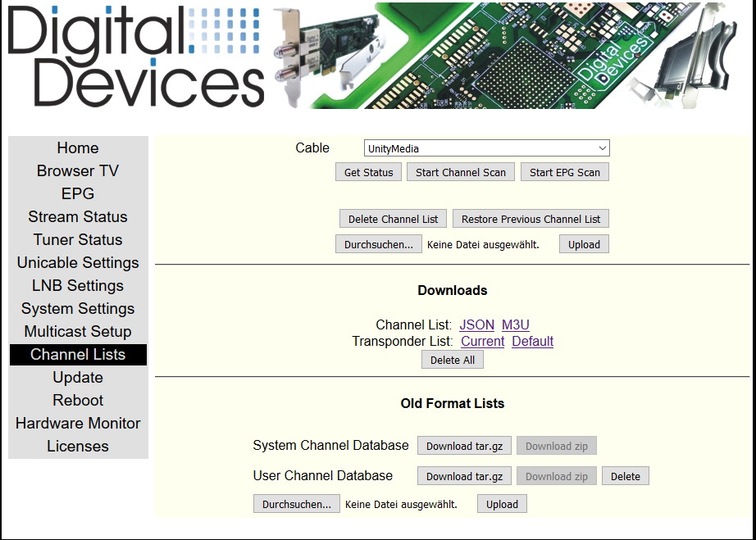
Task: Download the Channel List as JSON
Action: coord(477,325)
